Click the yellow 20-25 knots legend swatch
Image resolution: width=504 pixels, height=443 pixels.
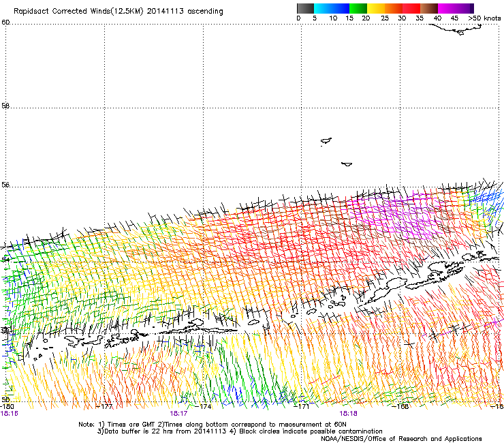pos(376,8)
